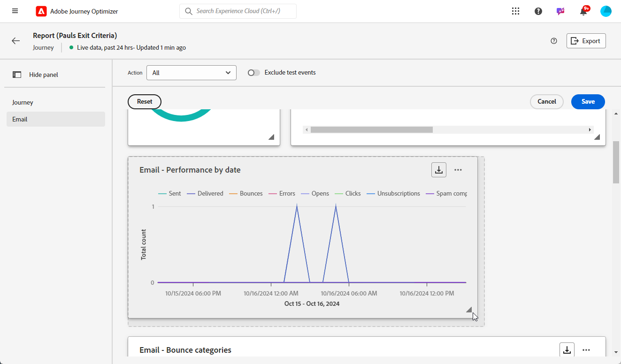Download Email Performance by date chart
The width and height of the screenshot is (621, 364).
439,170
